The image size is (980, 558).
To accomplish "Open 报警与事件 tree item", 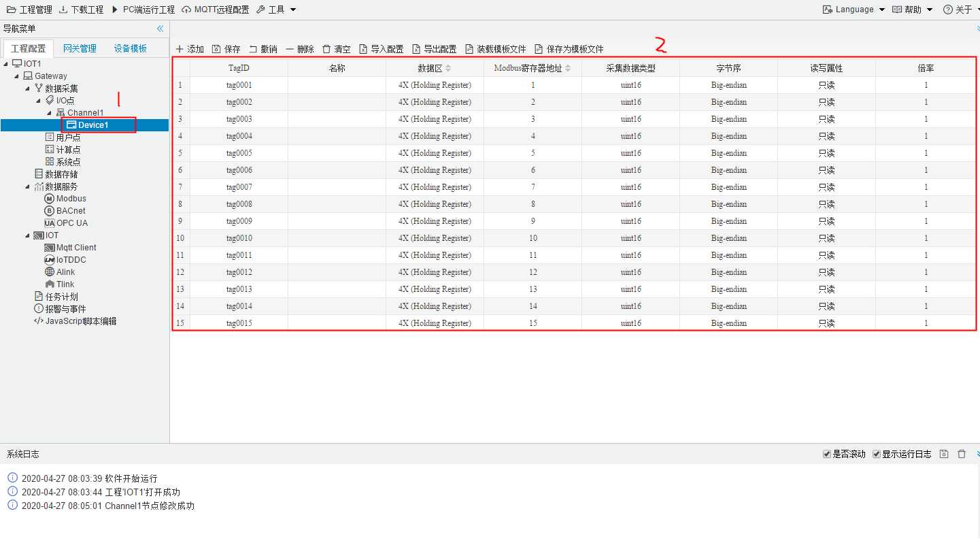I will pyautogui.click(x=65, y=309).
